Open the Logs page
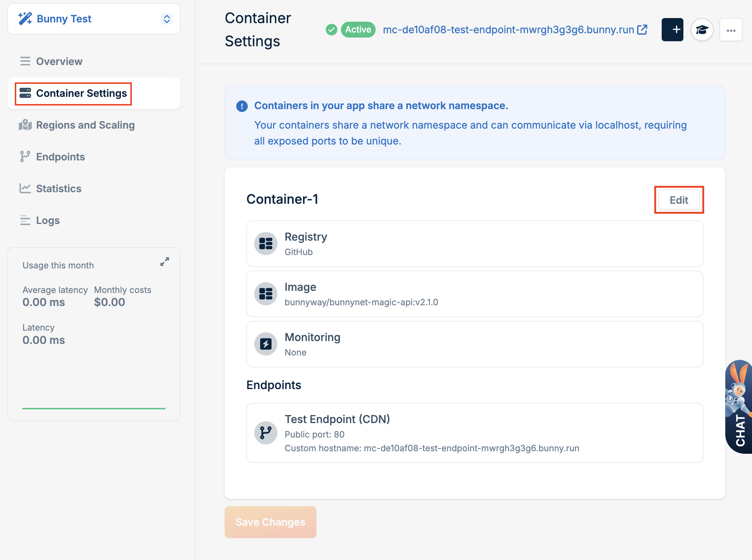752x560 pixels. click(x=48, y=220)
